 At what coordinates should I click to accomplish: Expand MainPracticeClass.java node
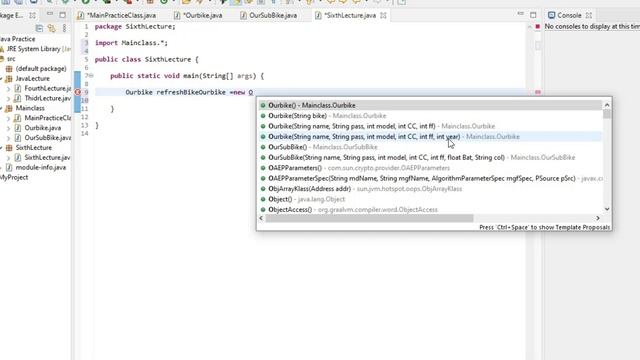click(x=8, y=118)
